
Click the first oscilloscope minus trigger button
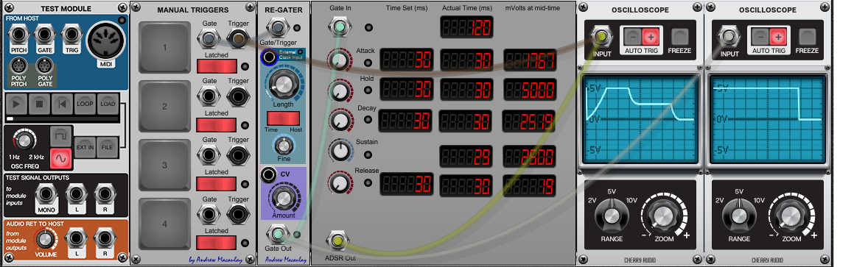click(632, 37)
